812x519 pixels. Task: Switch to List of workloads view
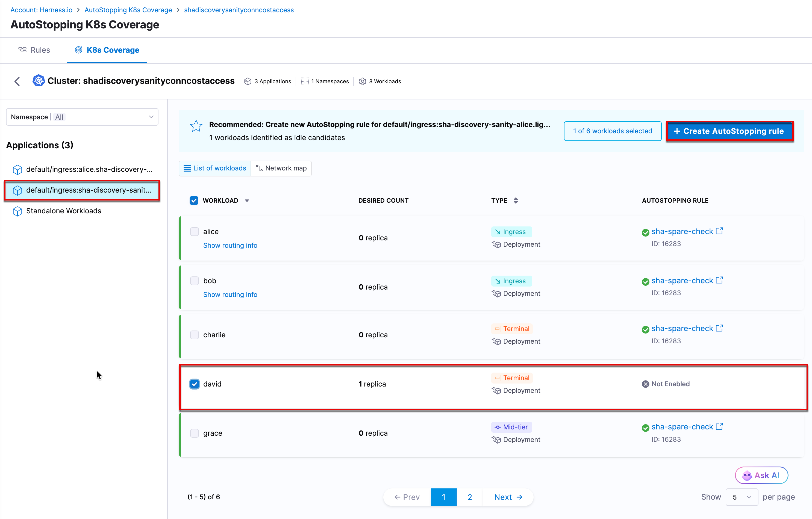click(x=215, y=168)
